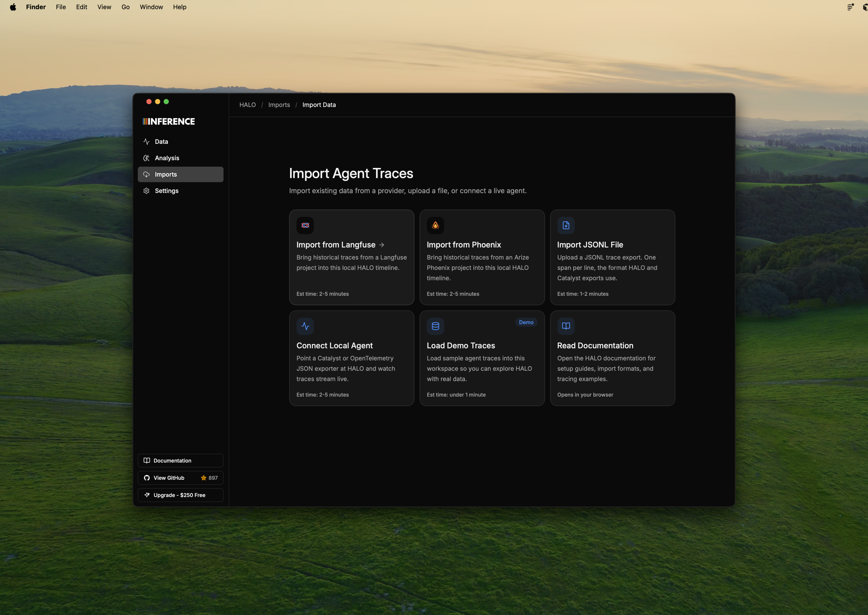Go to the Analysis section
Image resolution: width=868 pixels, height=615 pixels.
coord(181,158)
